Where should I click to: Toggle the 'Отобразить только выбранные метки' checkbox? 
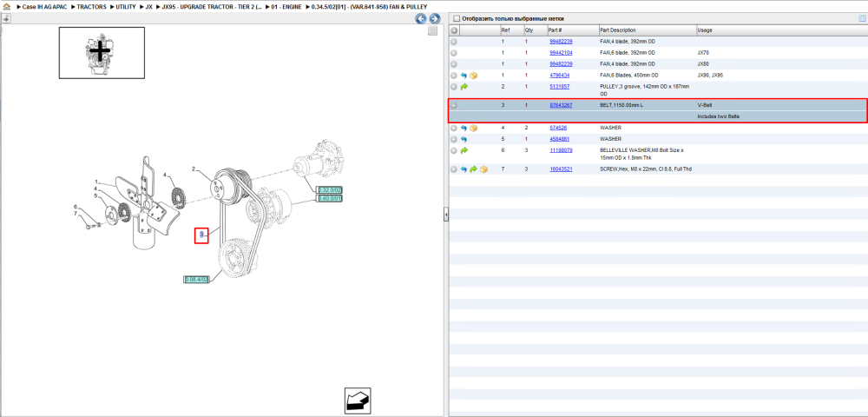(x=457, y=19)
